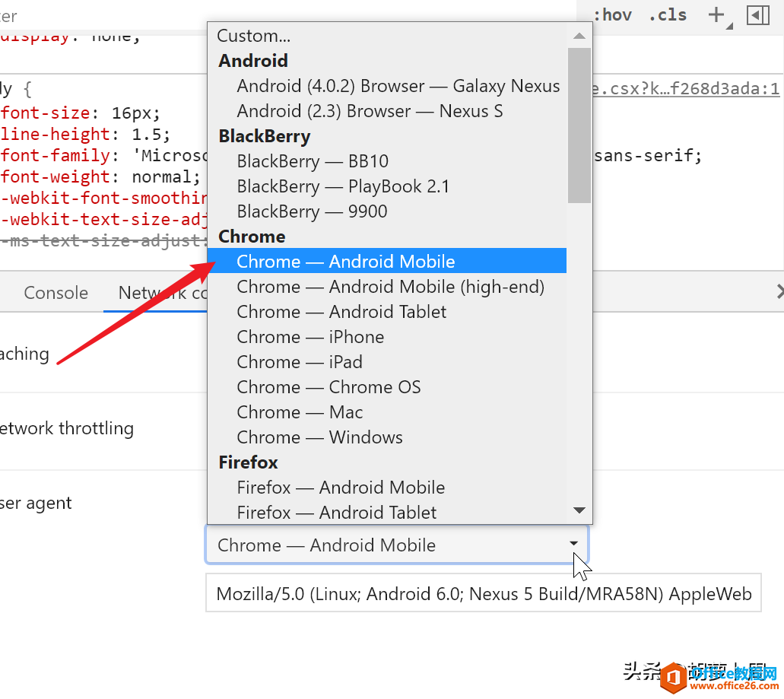Viewport: 784px width, 699px height.
Task: Pick Chrome — iPad option
Action: [x=386, y=361]
